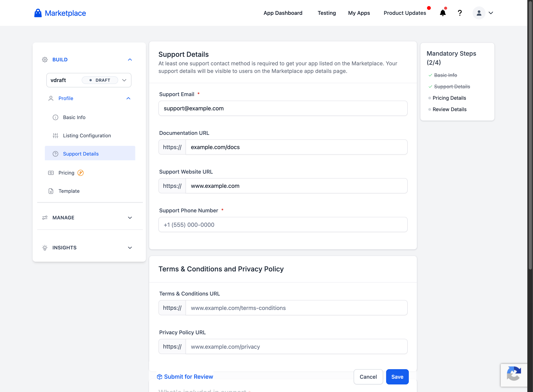Viewport: 533px width, 392px height.
Task: Click the orange Pricing upgrade badge icon
Action: click(x=81, y=173)
